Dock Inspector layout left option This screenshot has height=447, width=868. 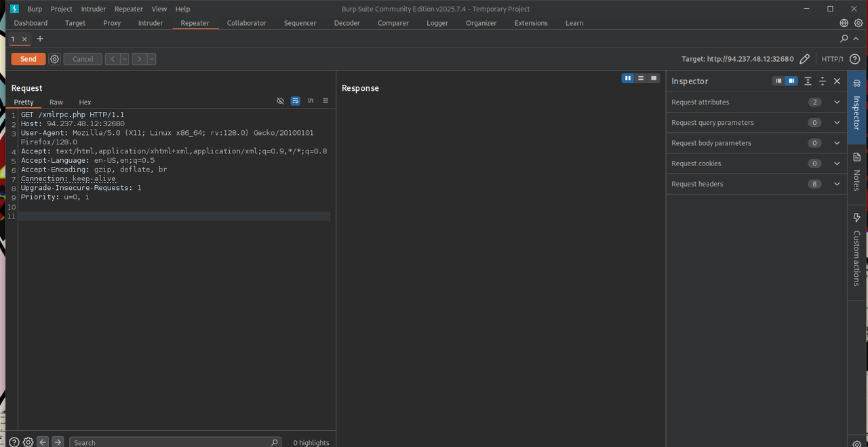(778, 81)
